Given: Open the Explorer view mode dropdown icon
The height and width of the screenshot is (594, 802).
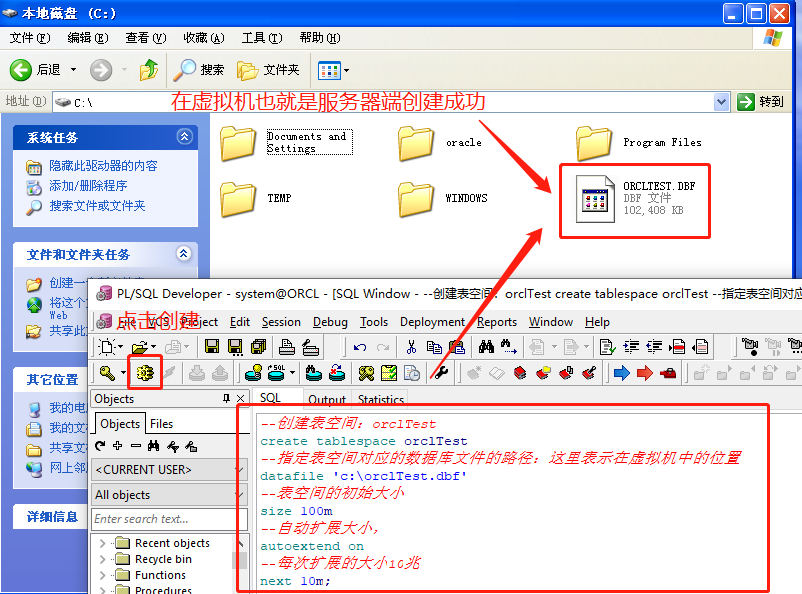Looking at the screenshot, I should pyautogui.click(x=333, y=70).
